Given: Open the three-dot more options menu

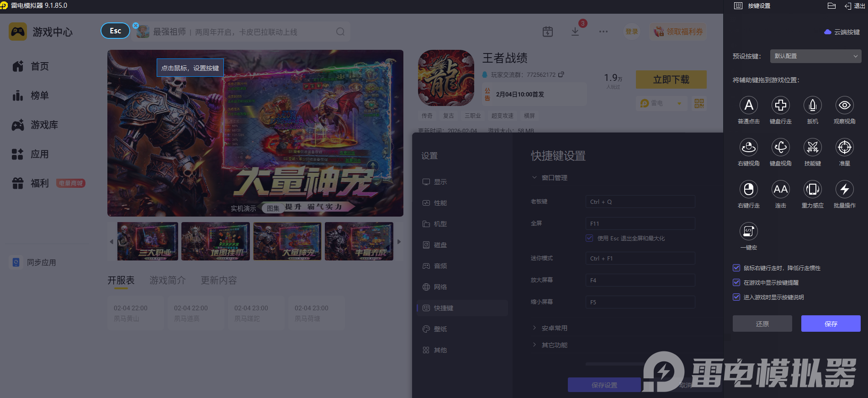Looking at the screenshot, I should click(603, 32).
